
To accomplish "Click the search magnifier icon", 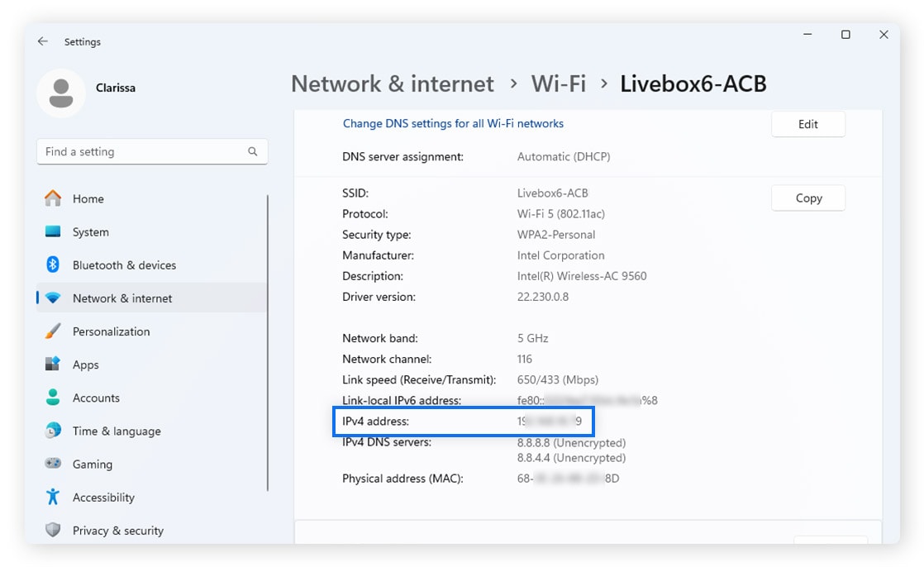I will [x=252, y=151].
